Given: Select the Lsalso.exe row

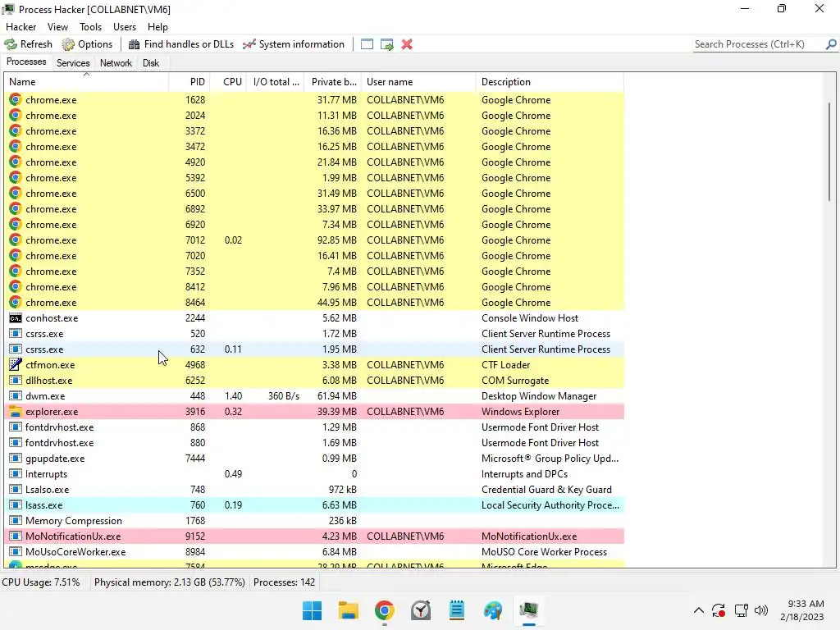Looking at the screenshot, I should [x=314, y=490].
